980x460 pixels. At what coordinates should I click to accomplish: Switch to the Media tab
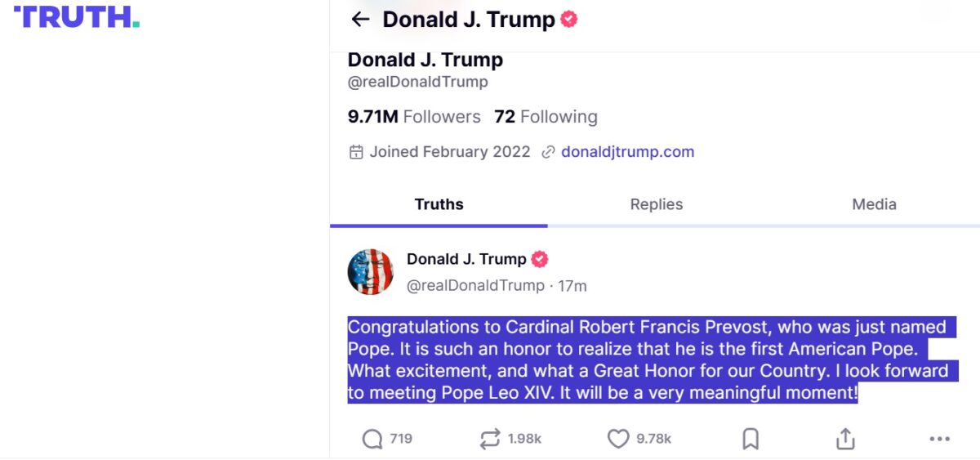click(874, 204)
